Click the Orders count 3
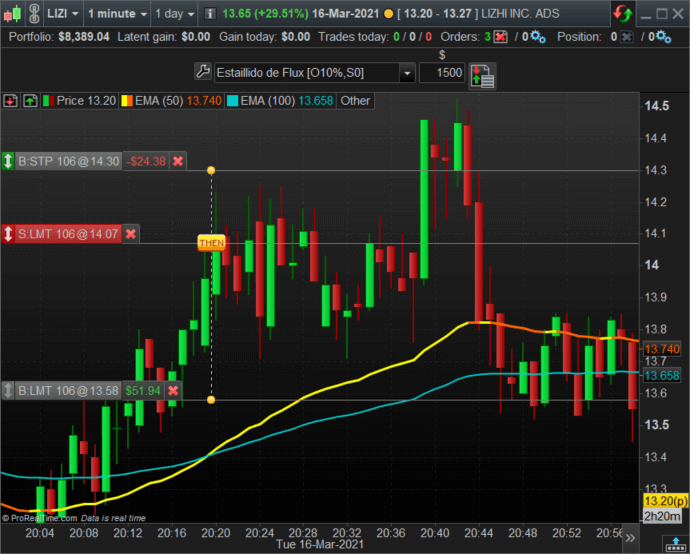 (488, 37)
